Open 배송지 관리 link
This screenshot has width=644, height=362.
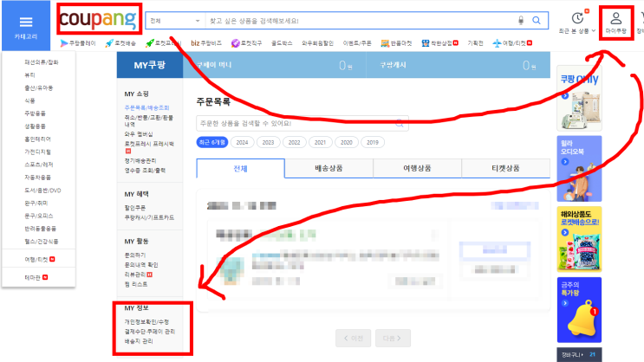(x=139, y=341)
